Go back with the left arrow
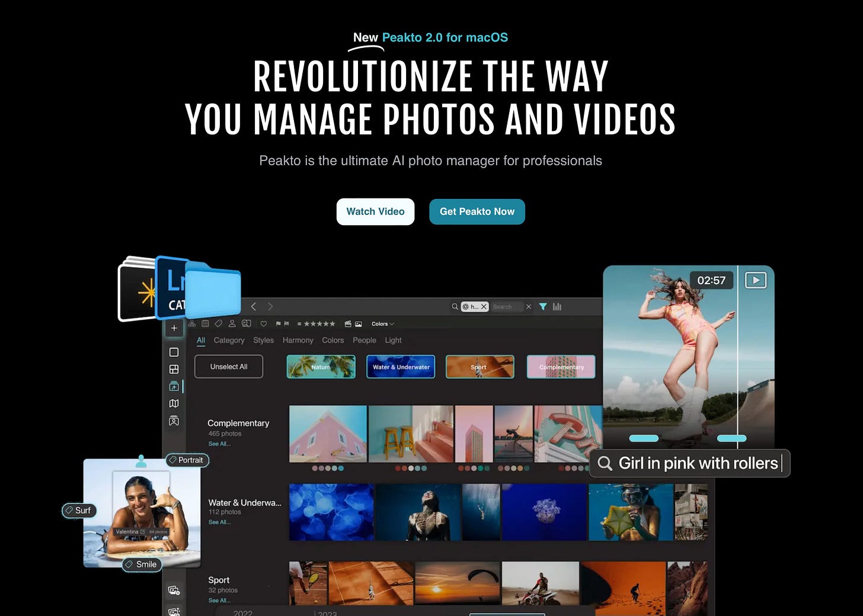The height and width of the screenshot is (616, 863). tap(254, 306)
